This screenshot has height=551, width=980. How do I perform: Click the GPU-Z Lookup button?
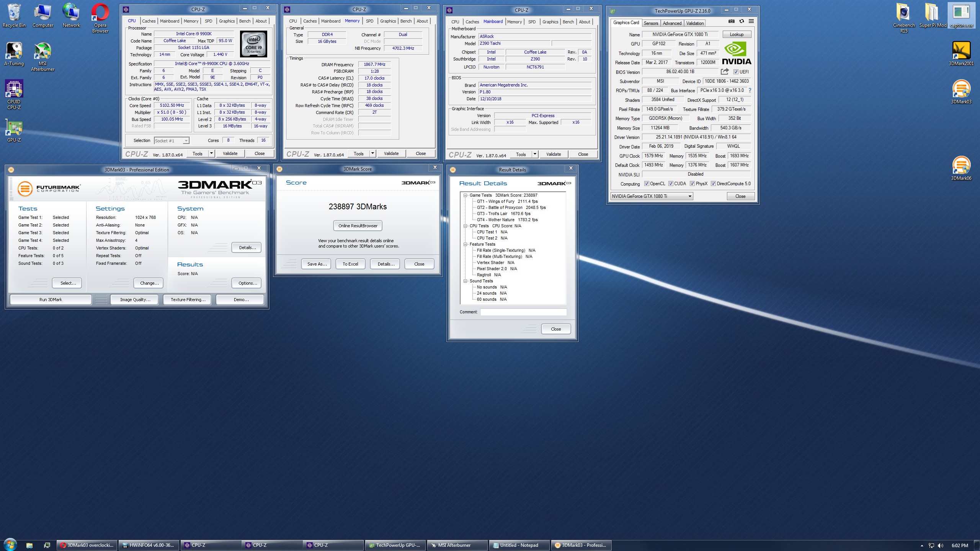tap(737, 34)
